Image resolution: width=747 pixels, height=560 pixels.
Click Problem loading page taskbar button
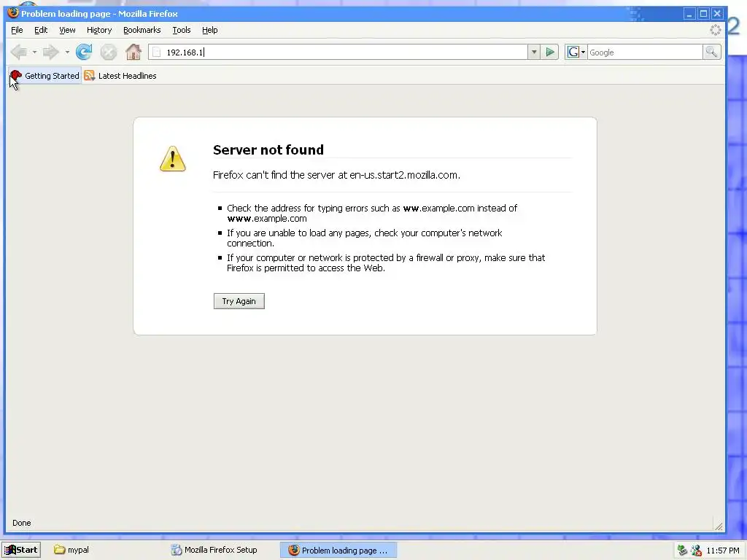[338, 550]
